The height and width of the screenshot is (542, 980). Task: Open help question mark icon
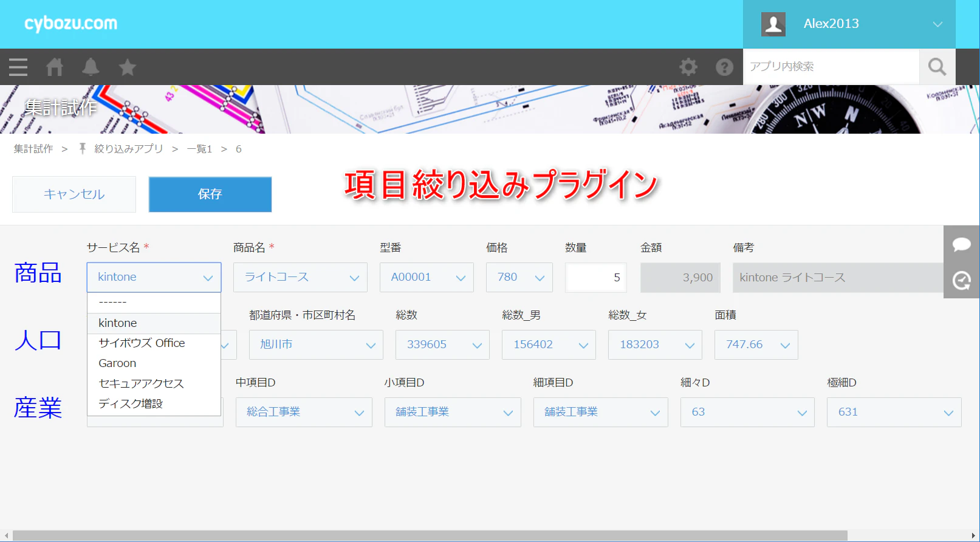coord(724,67)
